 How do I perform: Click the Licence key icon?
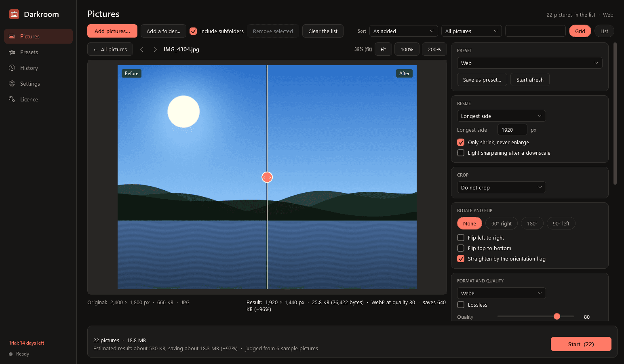(12, 99)
